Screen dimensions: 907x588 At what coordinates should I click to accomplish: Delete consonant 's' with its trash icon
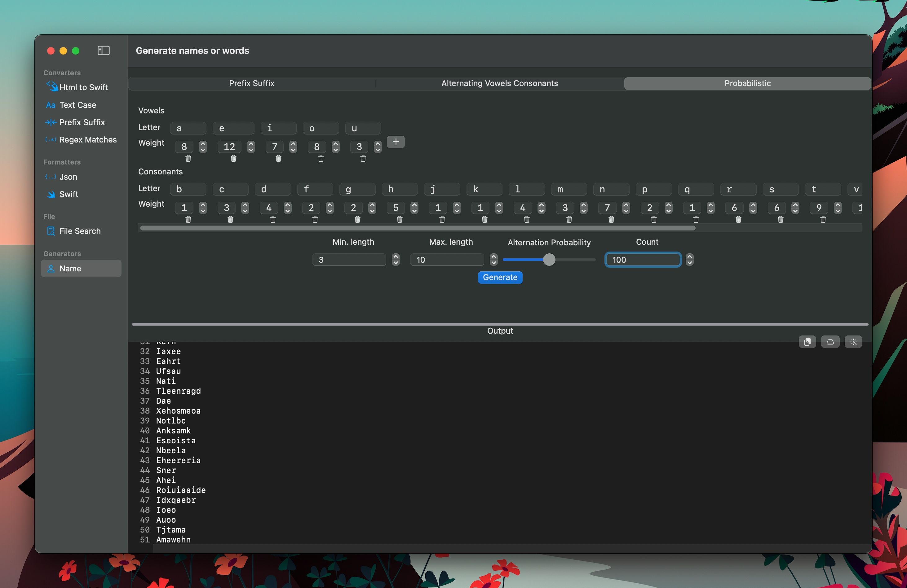click(x=781, y=219)
